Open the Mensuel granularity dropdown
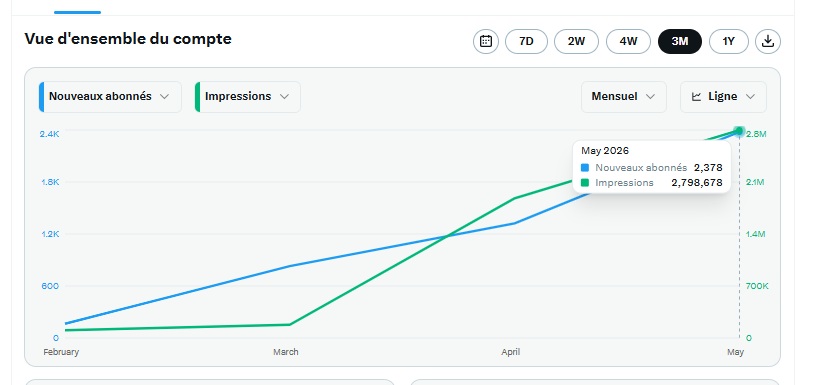 coord(624,97)
